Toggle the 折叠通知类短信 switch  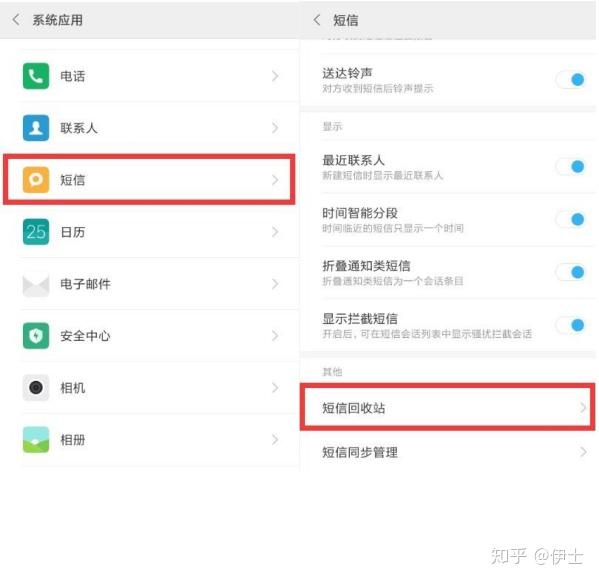point(570,272)
